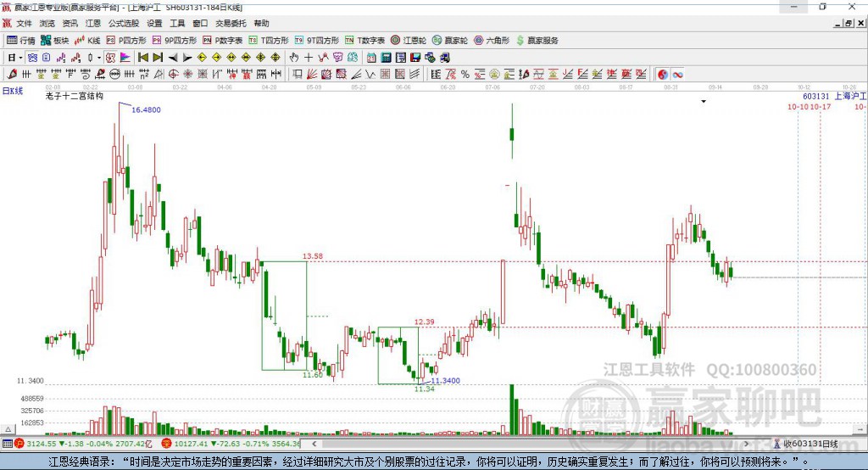
Task: Click the 板块 sector toolbar button
Action: 55,41
